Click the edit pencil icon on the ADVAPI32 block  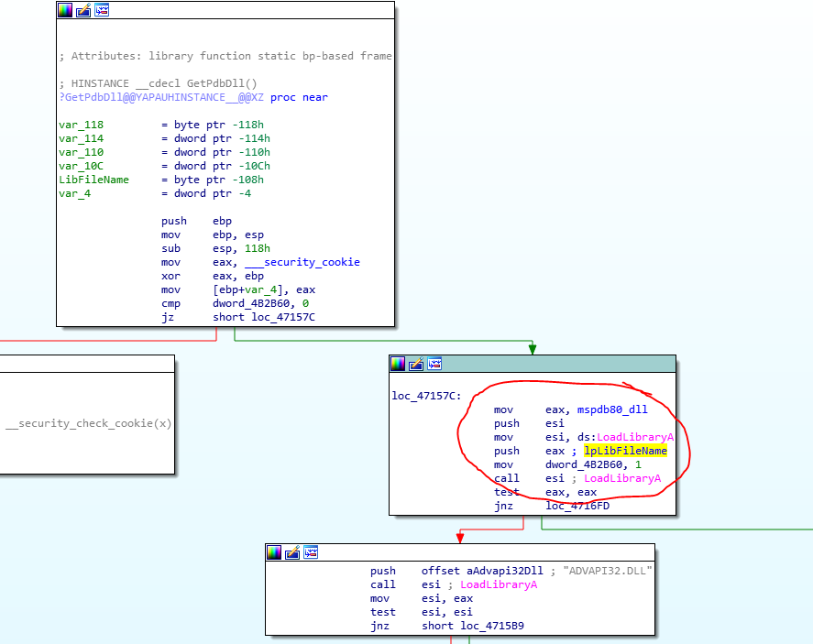coord(291,551)
